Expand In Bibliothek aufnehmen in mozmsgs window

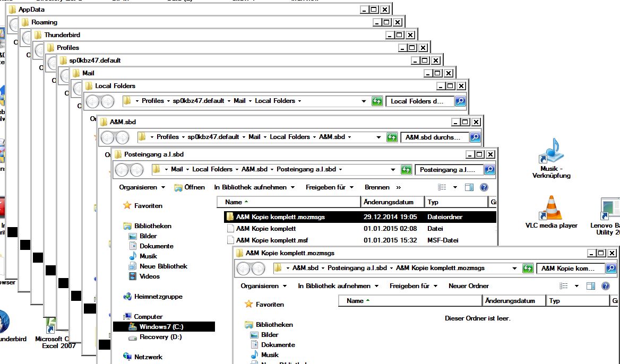coord(338,286)
